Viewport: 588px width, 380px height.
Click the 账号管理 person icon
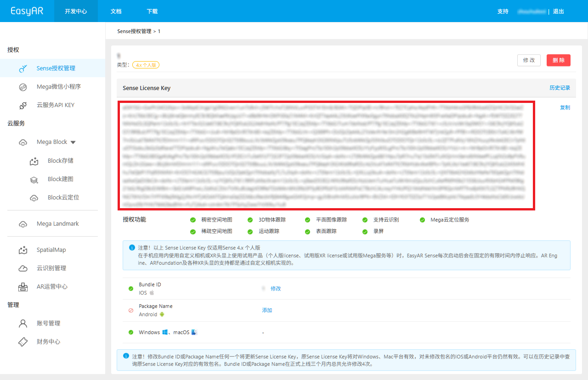pos(23,323)
